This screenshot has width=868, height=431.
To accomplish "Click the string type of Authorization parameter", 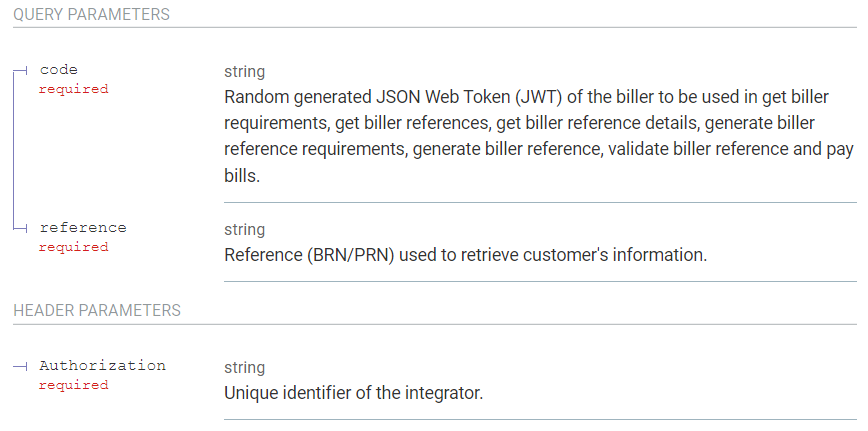I will pyautogui.click(x=245, y=368).
